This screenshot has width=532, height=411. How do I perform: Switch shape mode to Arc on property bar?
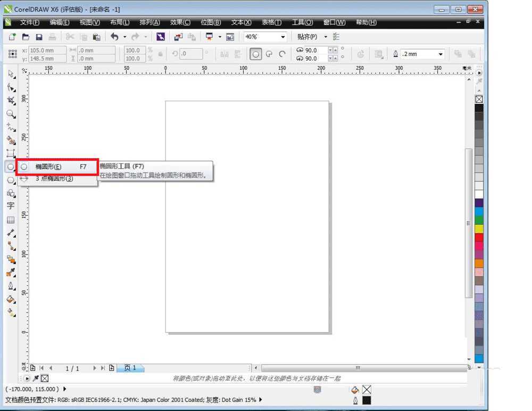point(282,54)
